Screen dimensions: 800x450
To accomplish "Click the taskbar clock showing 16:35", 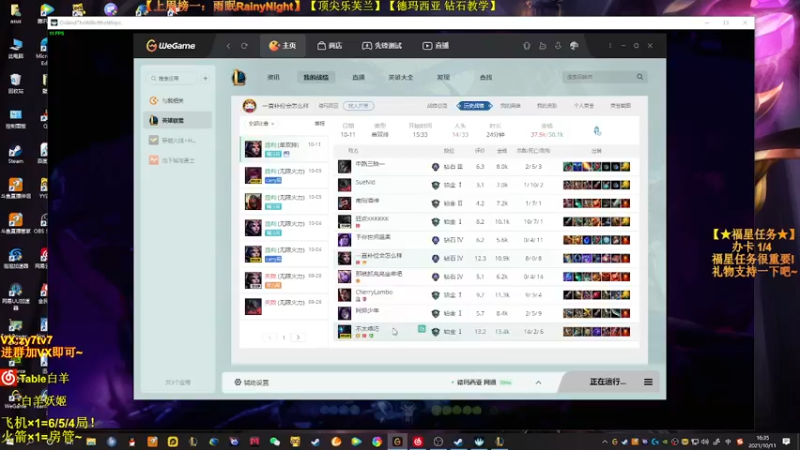I will (763, 441).
